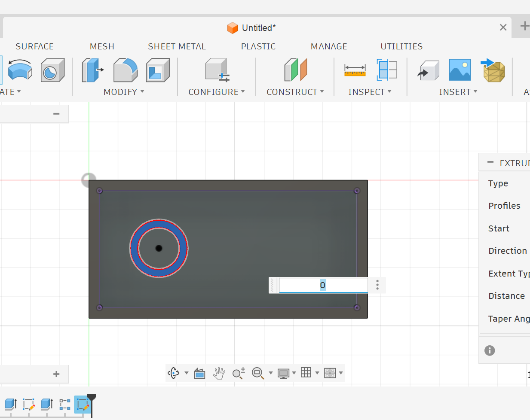
Task: Select the Measure ruler tool
Action: pos(355,70)
